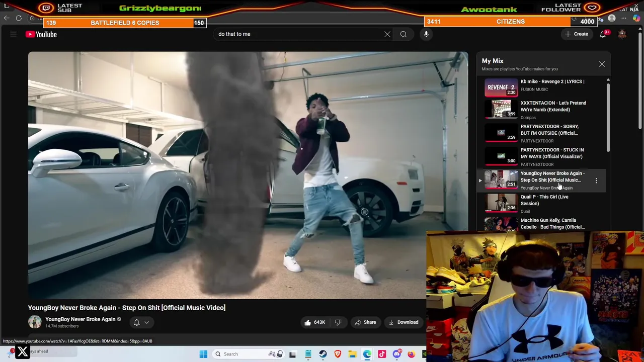Image resolution: width=644 pixels, height=362 pixels.
Task: Expand the subscription options chevron
Action: [x=147, y=323]
